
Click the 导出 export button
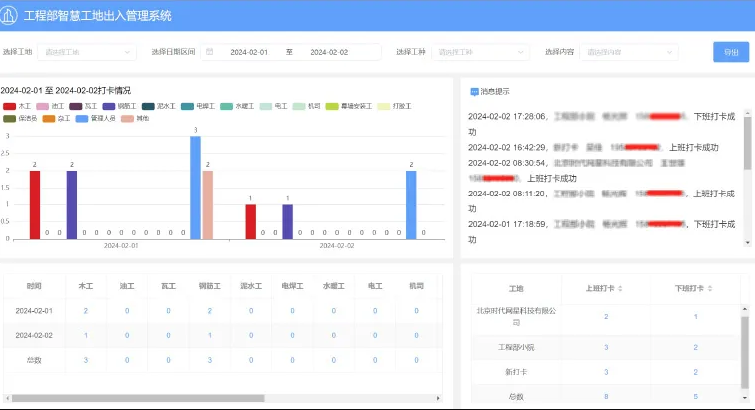point(731,52)
